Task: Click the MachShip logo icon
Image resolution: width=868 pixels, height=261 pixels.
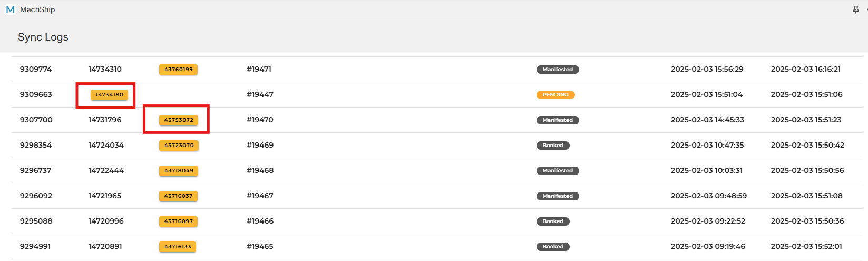Action: pos(10,9)
